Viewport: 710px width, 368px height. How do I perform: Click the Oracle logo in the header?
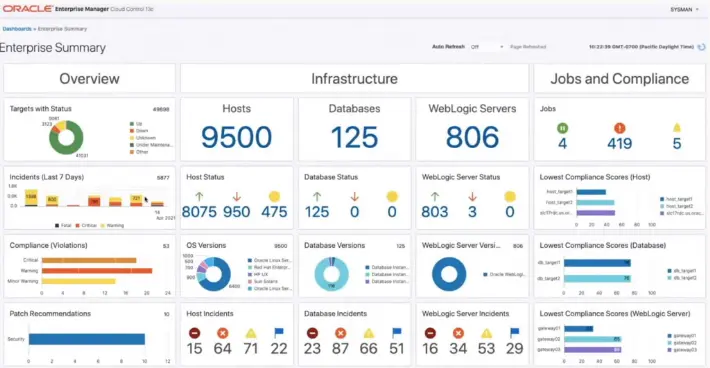28,9
